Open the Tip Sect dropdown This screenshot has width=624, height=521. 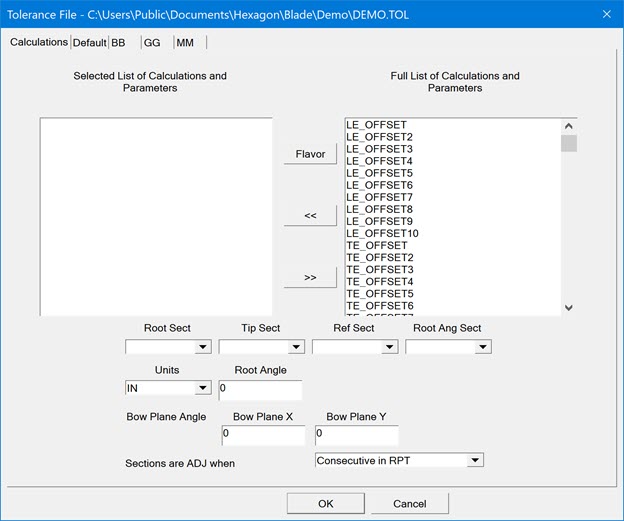[x=296, y=347]
